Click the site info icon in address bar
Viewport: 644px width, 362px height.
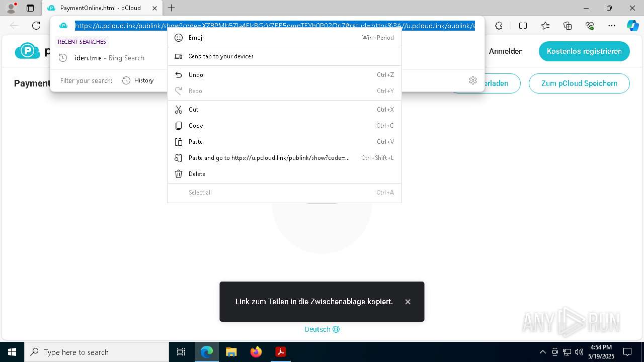click(63, 26)
